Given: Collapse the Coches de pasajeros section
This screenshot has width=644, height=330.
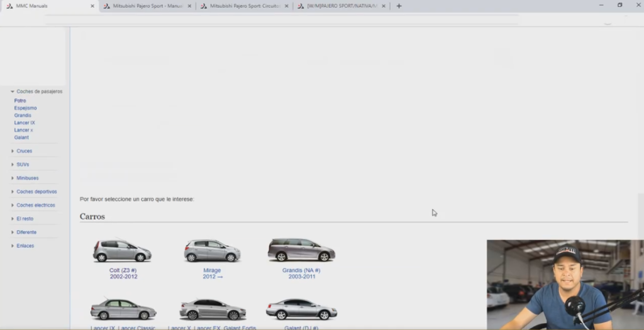Looking at the screenshot, I should pos(13,92).
